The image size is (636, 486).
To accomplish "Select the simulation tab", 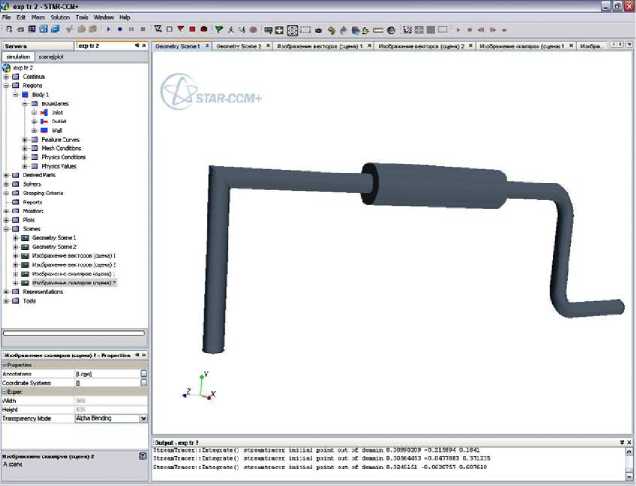I will point(18,57).
